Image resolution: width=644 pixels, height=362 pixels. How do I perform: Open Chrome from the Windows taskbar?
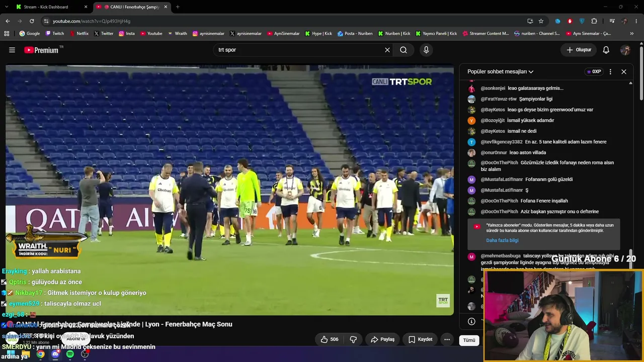(x=40, y=354)
